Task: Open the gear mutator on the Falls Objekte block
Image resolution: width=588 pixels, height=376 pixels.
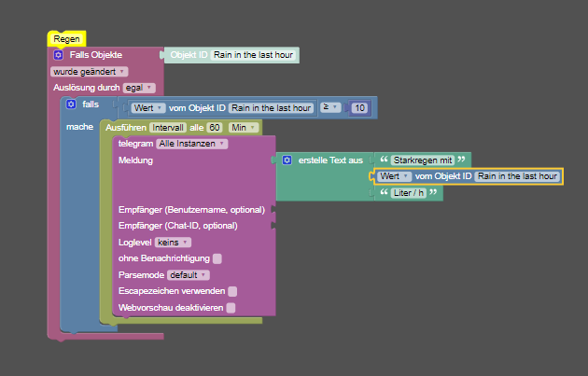Action: coord(58,55)
